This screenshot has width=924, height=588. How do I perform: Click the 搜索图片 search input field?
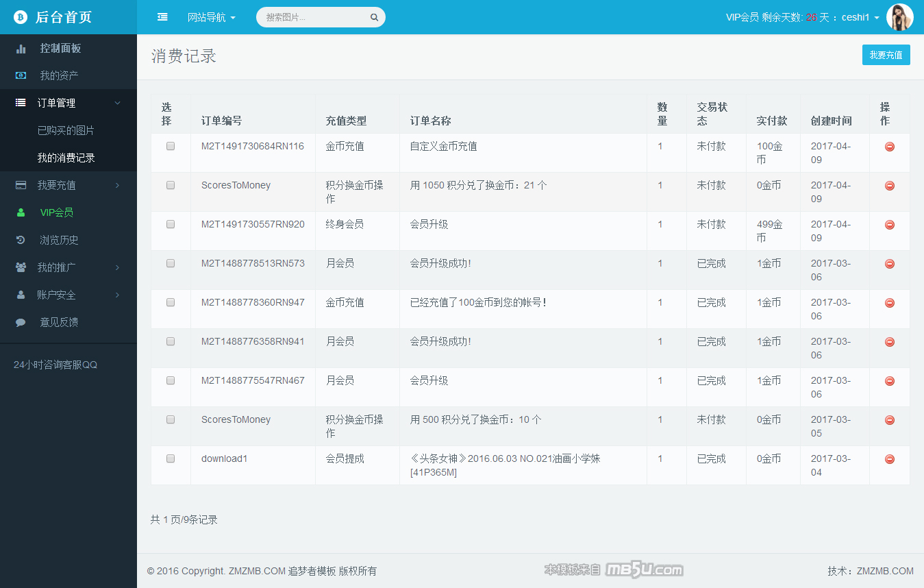click(x=315, y=17)
